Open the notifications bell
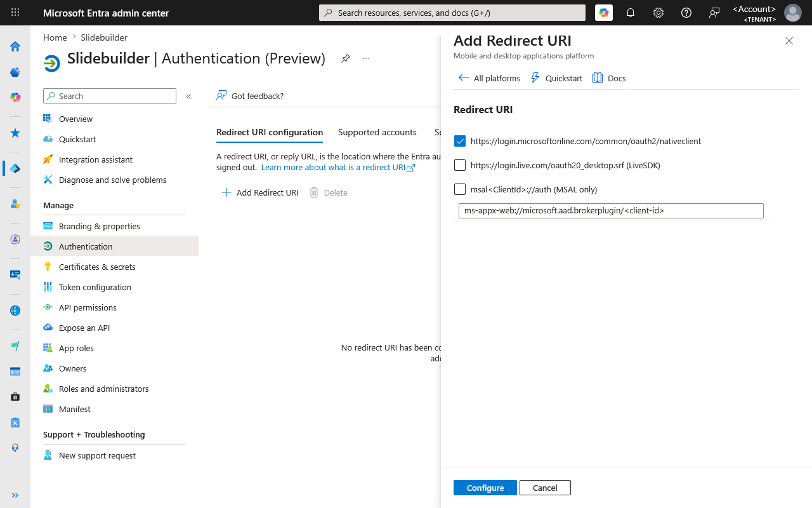The image size is (812, 508). pos(631,13)
